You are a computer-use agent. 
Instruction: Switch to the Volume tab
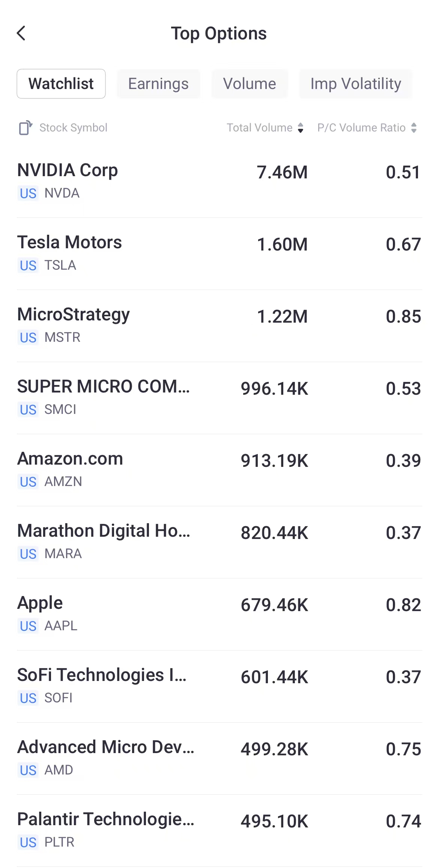pos(250,84)
